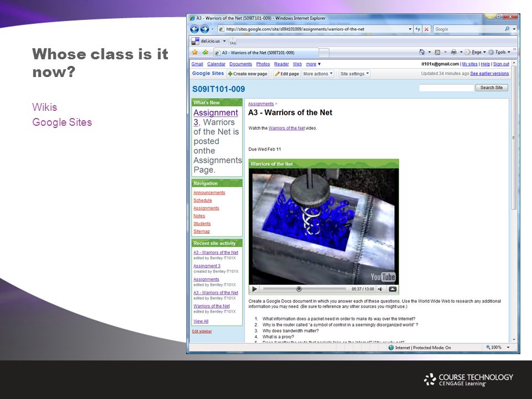
Task: Open Gmail from the Google bar
Action: [197, 64]
